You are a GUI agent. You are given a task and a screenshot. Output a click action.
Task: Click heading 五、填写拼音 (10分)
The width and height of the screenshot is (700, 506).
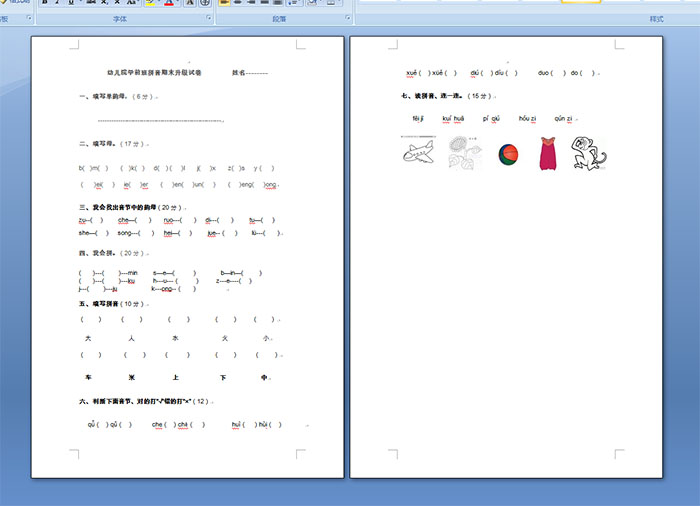(113, 304)
